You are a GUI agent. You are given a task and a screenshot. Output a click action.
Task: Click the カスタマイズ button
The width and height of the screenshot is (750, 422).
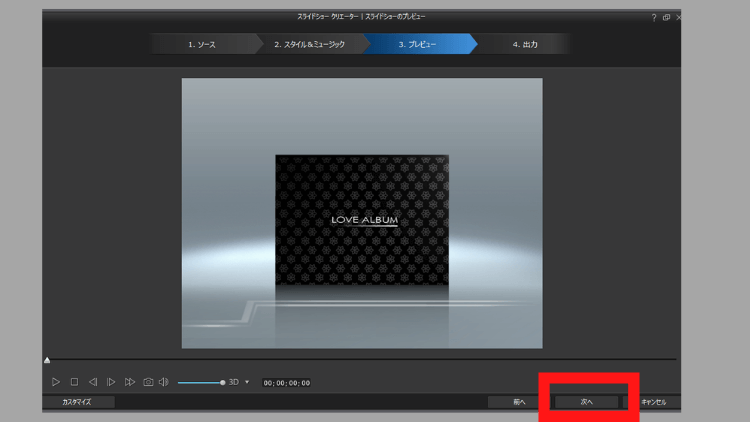[77, 402]
